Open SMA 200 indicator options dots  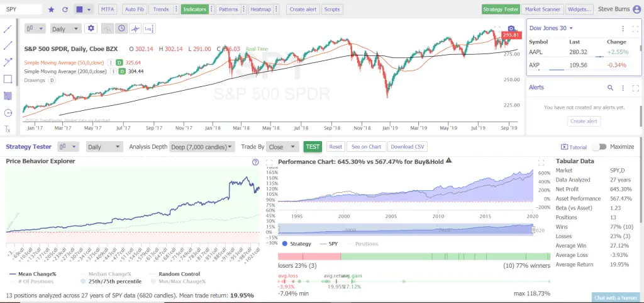(x=114, y=72)
